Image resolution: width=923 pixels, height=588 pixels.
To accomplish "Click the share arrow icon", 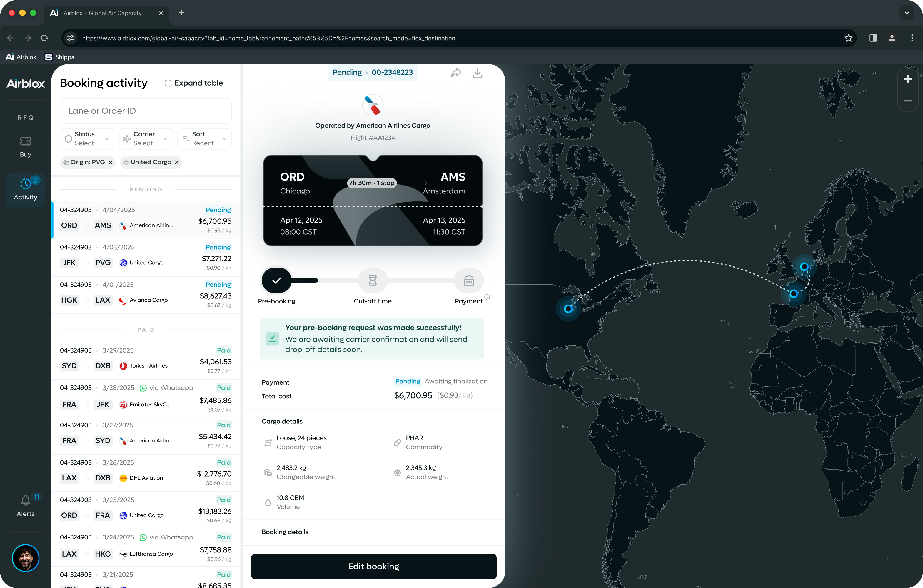I will coord(455,73).
